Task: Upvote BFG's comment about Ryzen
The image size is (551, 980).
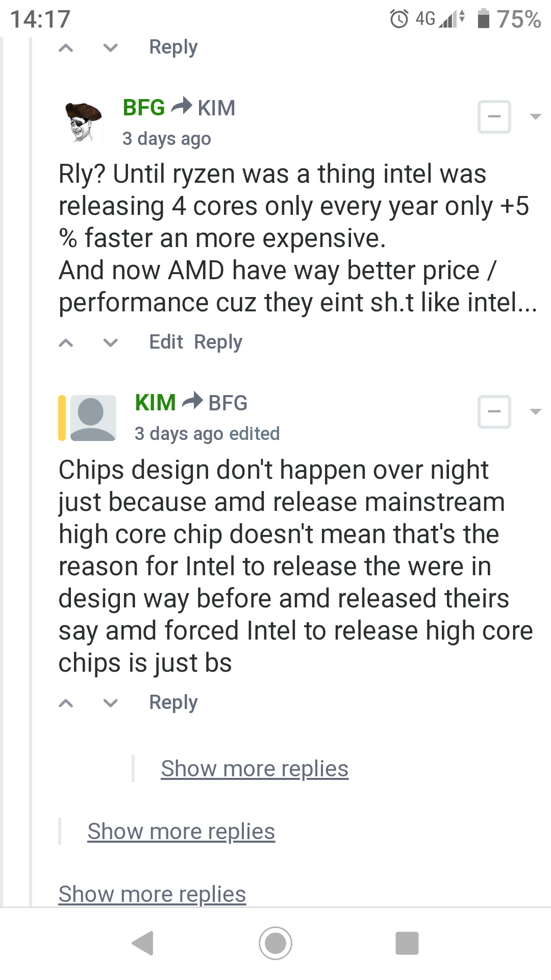Action: click(66, 343)
